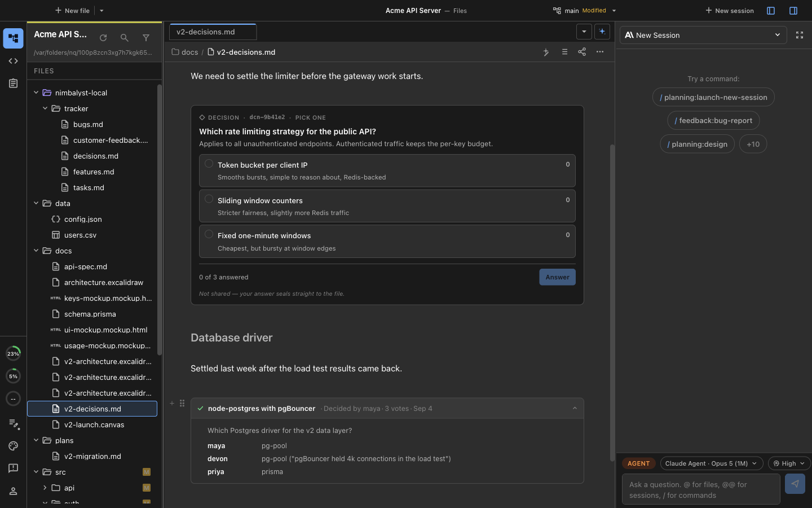Viewport: 812px width, 508px height.
Task: Click the drag handle beside decision block
Action: click(182, 403)
